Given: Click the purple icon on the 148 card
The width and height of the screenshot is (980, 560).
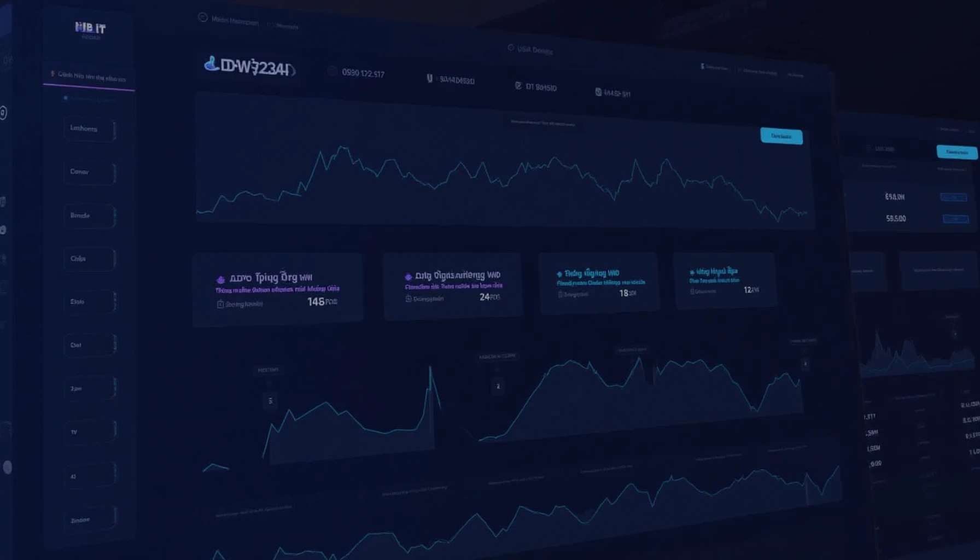Looking at the screenshot, I should [x=220, y=279].
